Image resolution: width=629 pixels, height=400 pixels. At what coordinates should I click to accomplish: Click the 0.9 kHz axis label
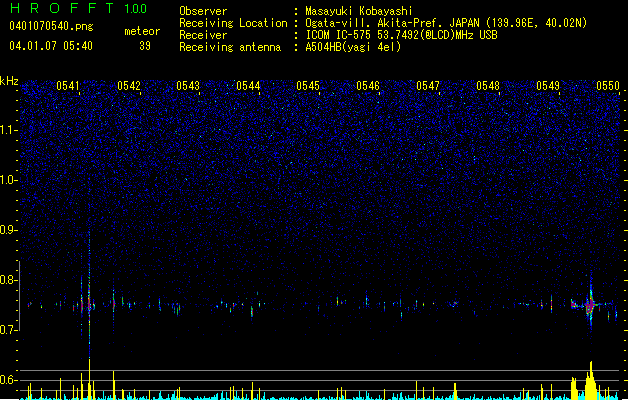tap(9, 230)
